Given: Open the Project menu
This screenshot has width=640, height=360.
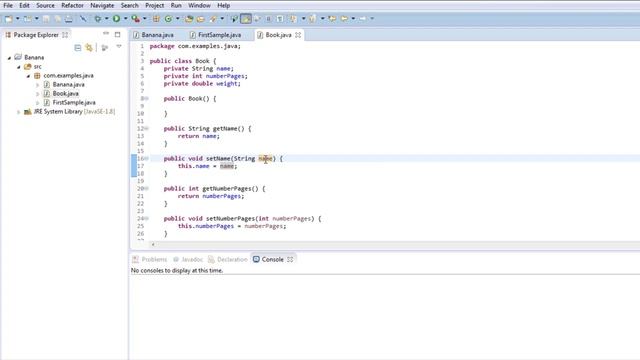Looking at the screenshot, I should click(155, 5).
